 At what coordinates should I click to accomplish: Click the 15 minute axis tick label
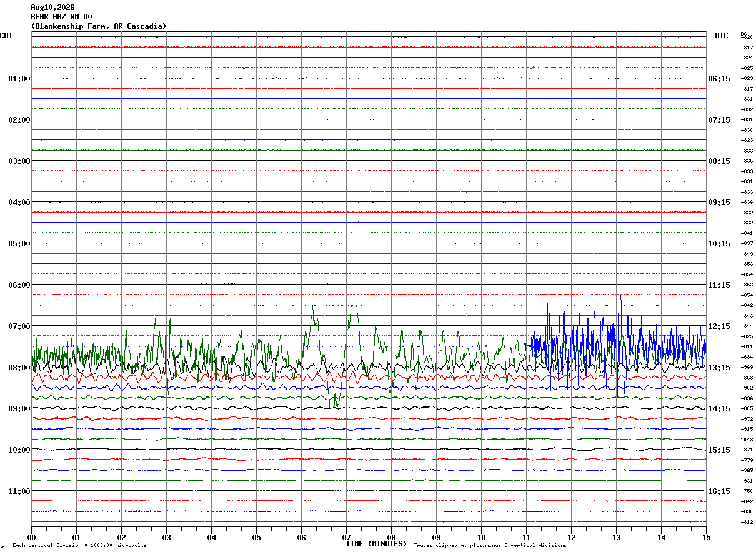tap(706, 537)
